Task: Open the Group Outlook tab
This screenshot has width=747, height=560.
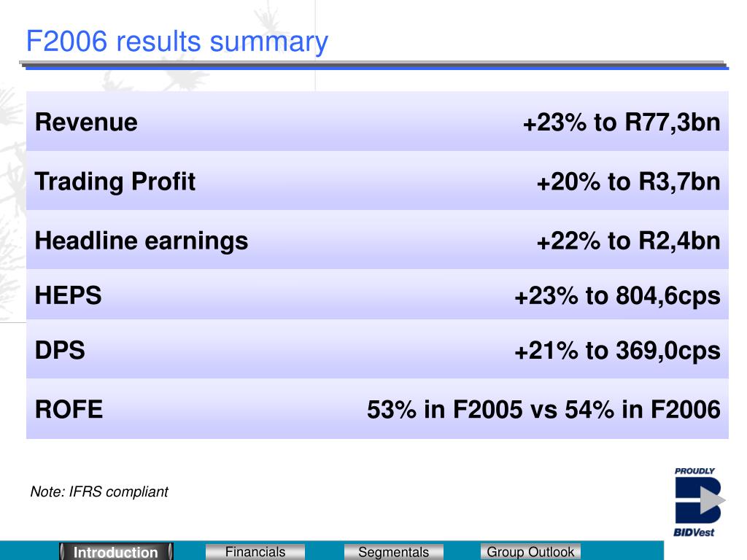Action: coord(530,552)
